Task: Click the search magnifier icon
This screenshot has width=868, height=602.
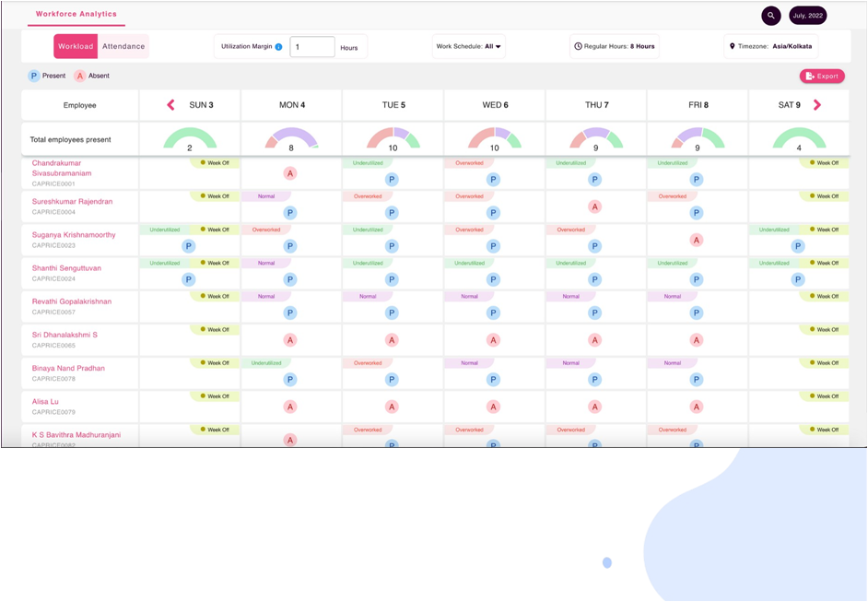Action: click(x=770, y=16)
